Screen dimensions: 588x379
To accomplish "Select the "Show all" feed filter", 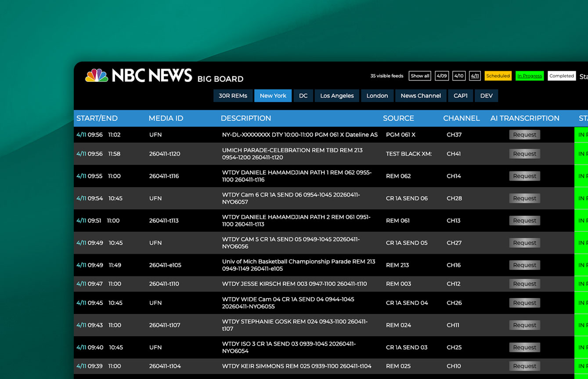I will (x=420, y=75).
